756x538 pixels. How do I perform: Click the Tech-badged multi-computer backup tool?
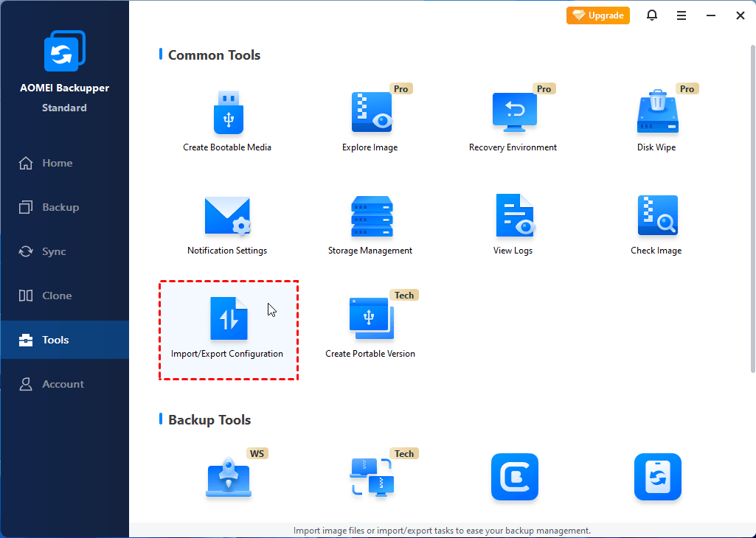pos(371,477)
